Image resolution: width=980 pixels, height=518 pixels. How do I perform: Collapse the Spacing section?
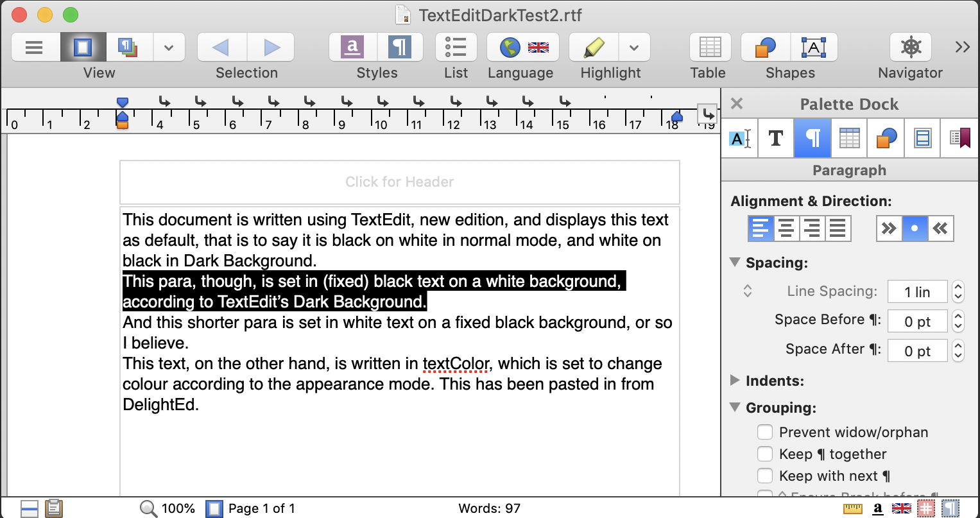coord(735,263)
